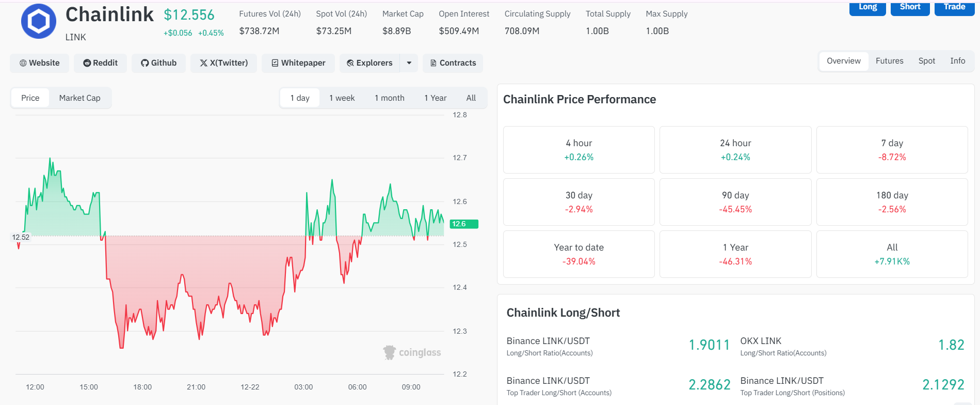Switch to the Spot tab
This screenshot has height=405, width=980.
(926, 61)
